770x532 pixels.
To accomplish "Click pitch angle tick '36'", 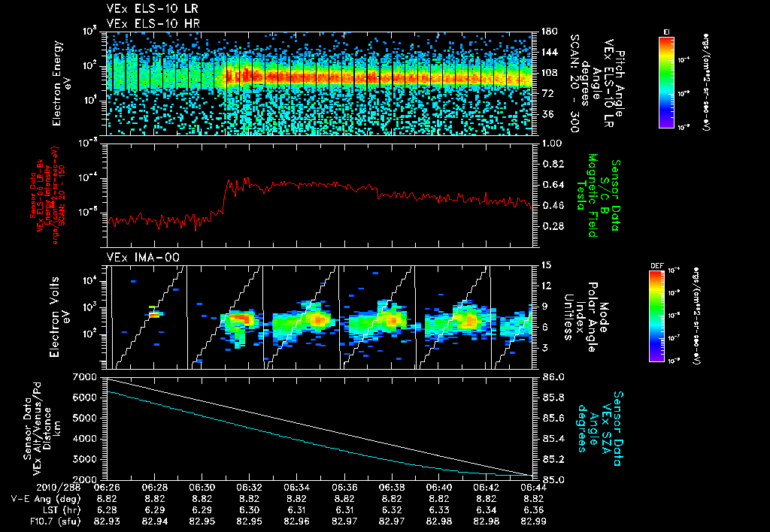I will click(547, 114).
